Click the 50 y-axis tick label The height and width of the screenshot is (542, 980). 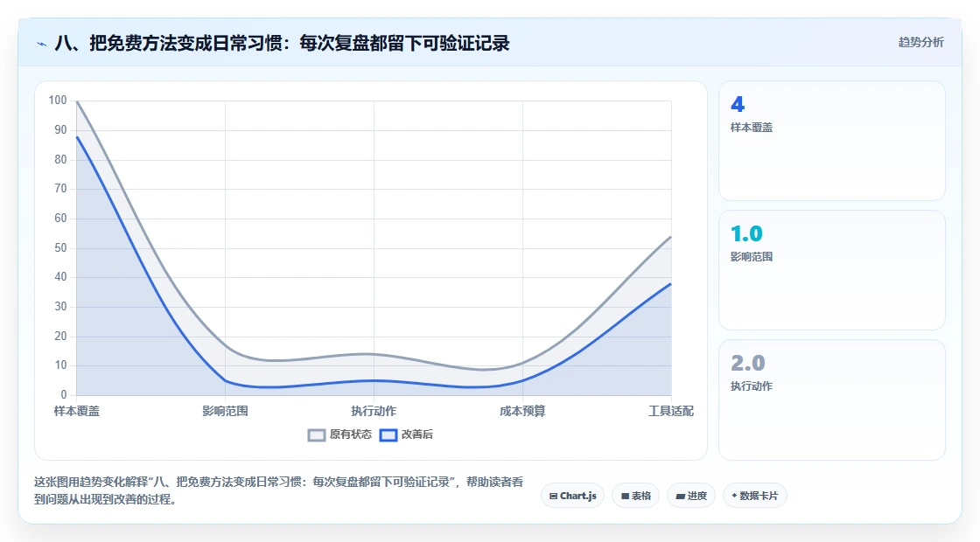coord(60,248)
